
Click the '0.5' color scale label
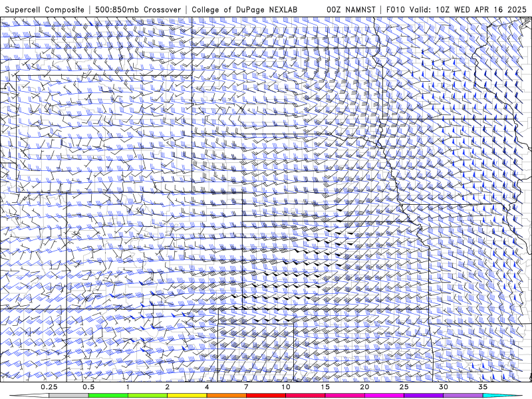[x=88, y=387]
